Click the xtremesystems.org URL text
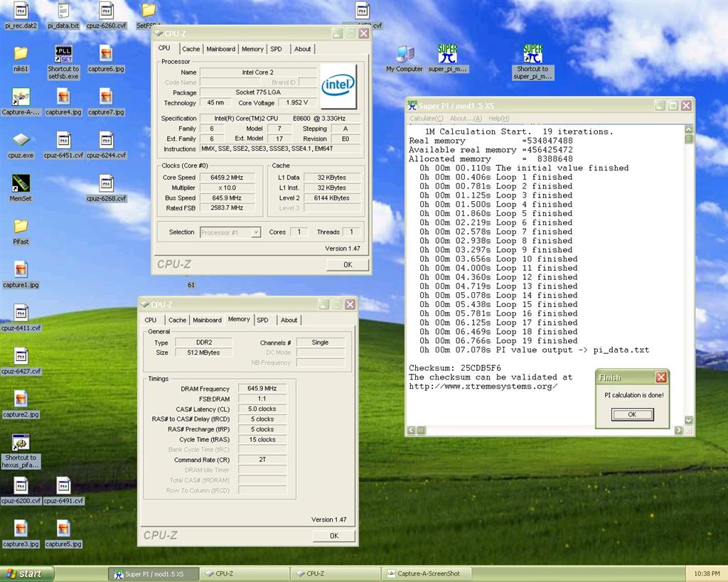Viewport: 728px width, 582px height. tap(483, 386)
